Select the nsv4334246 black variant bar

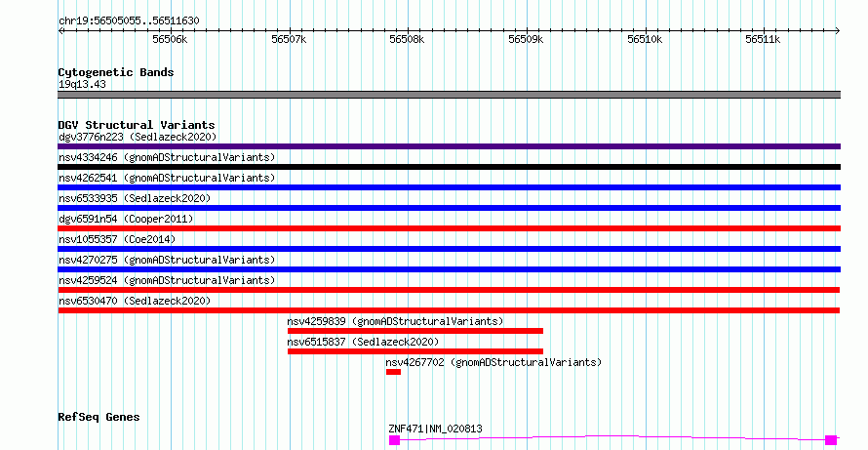click(x=449, y=167)
